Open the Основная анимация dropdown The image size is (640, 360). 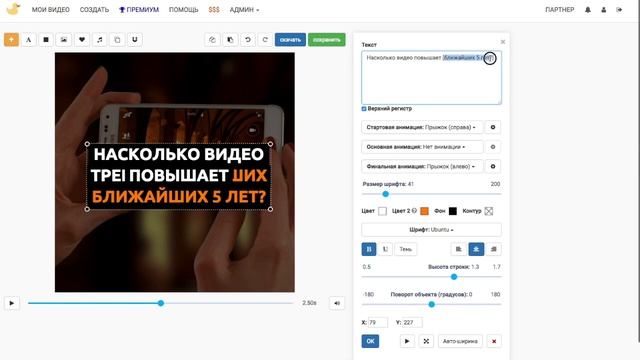click(422, 147)
